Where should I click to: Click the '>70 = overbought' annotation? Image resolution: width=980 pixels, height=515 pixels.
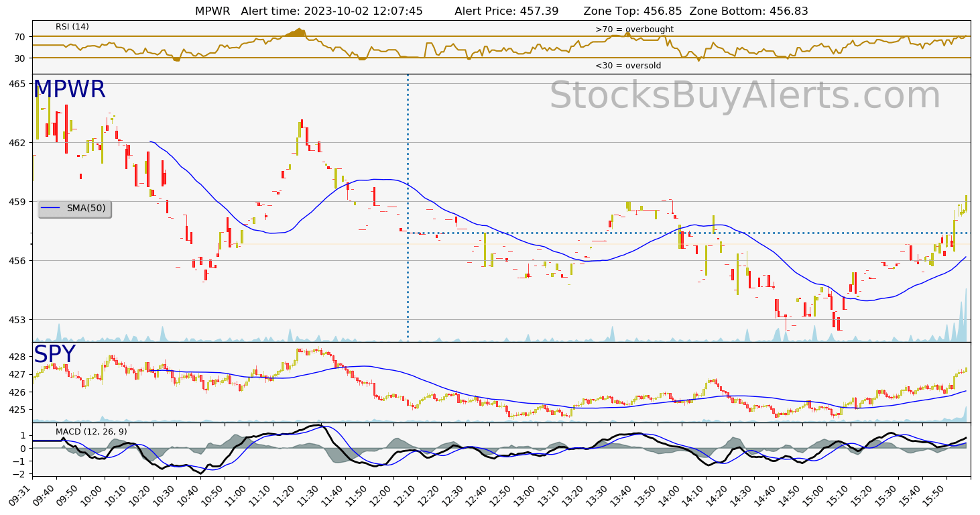click(x=634, y=30)
